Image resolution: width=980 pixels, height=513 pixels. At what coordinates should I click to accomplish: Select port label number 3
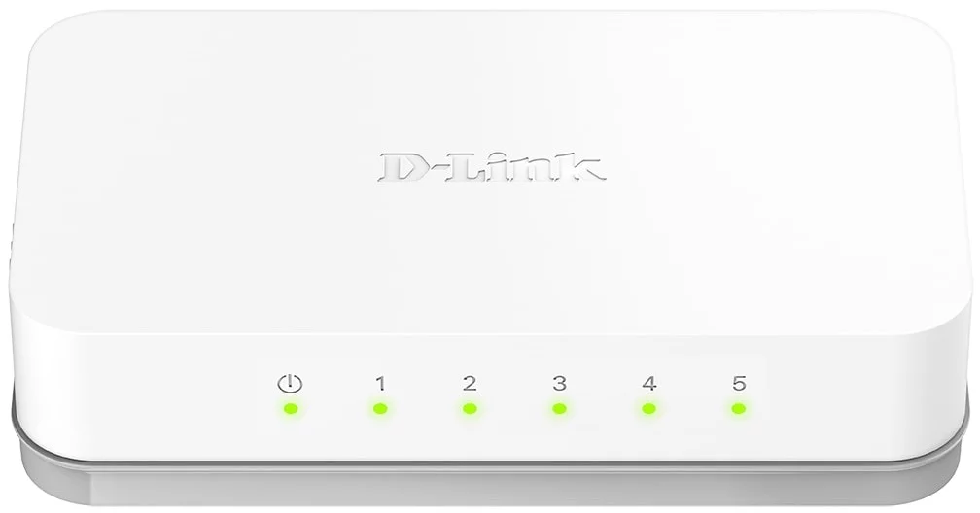tap(559, 383)
